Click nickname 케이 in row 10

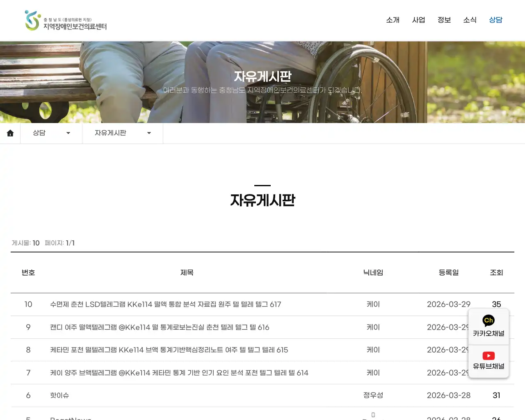click(x=373, y=304)
